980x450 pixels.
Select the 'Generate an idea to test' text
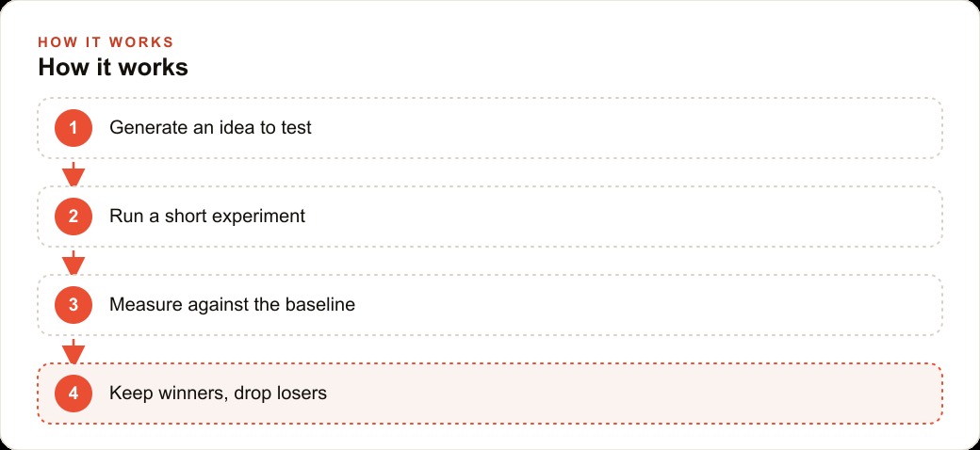[211, 128]
